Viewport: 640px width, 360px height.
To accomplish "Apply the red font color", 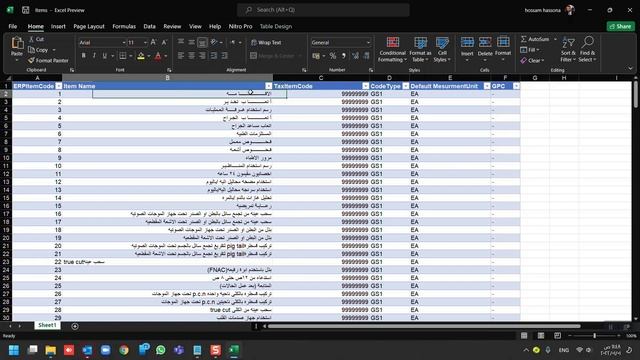I will [158, 56].
